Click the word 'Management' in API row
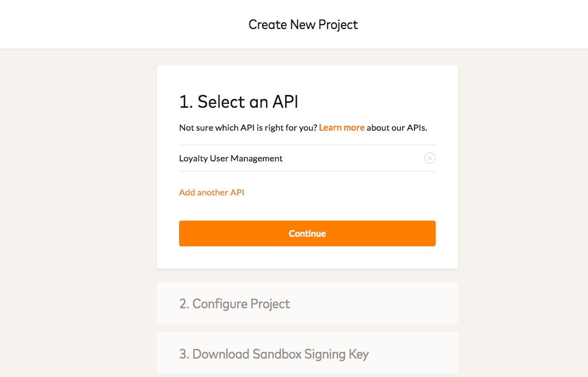Viewport: 588px width, 377px height. (257, 158)
